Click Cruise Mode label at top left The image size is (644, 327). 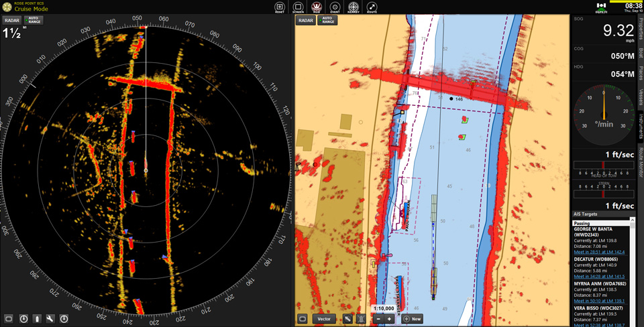click(x=32, y=9)
